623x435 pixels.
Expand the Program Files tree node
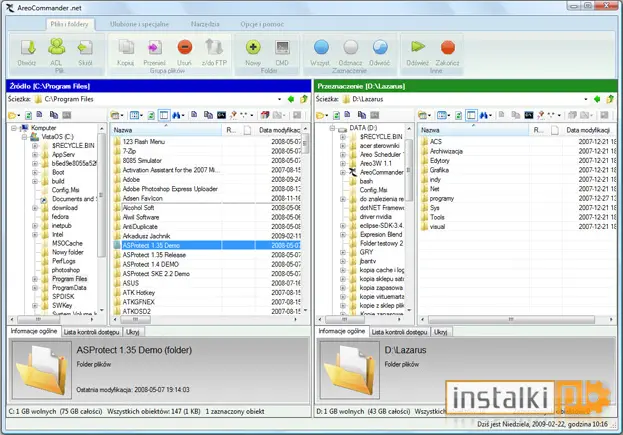coord(35,279)
